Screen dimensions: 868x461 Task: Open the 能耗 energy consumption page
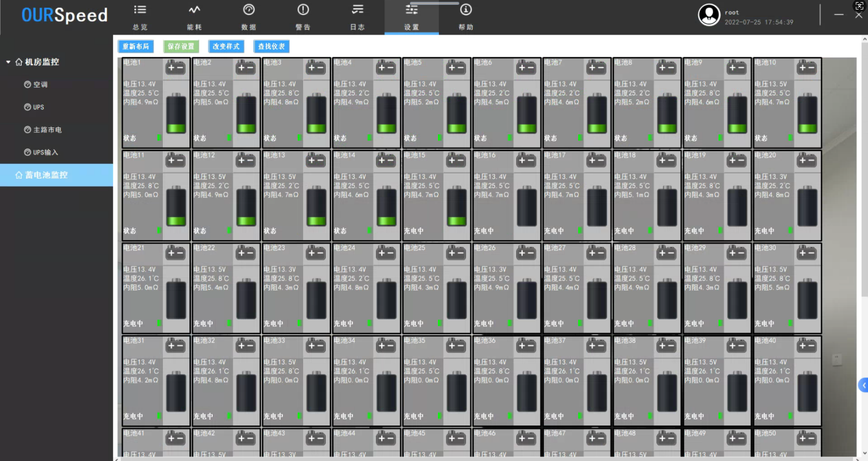(194, 17)
